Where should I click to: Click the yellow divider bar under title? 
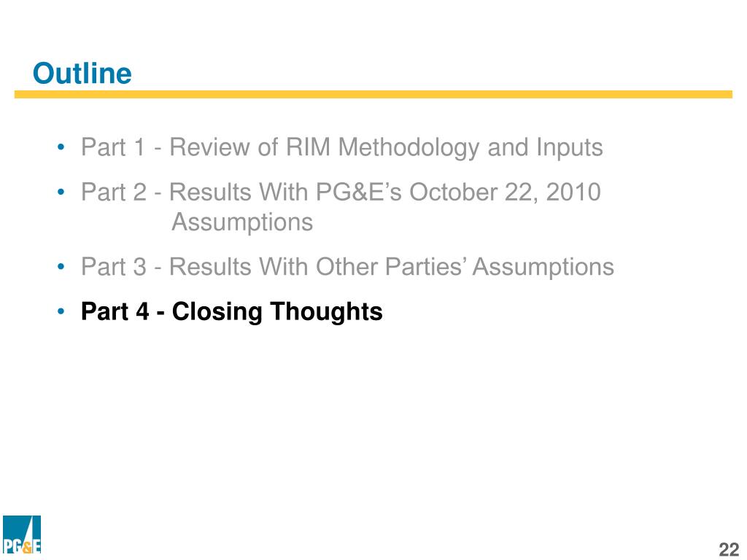point(373,94)
